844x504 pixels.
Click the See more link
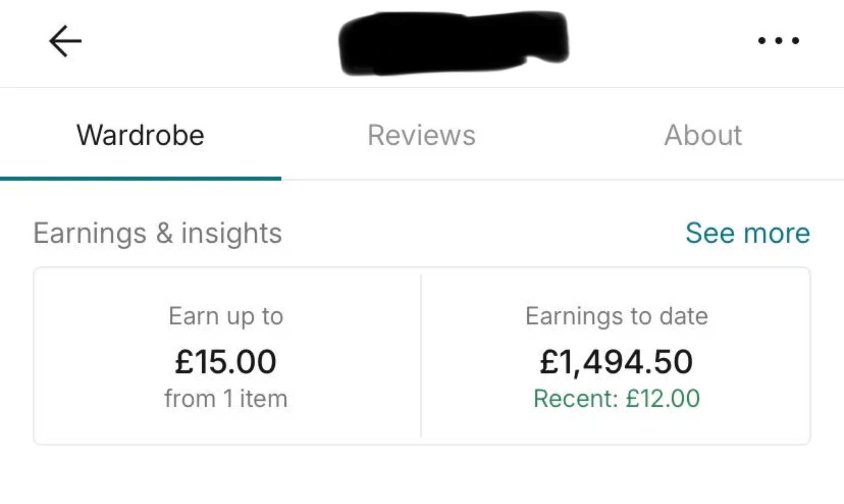[x=747, y=233]
